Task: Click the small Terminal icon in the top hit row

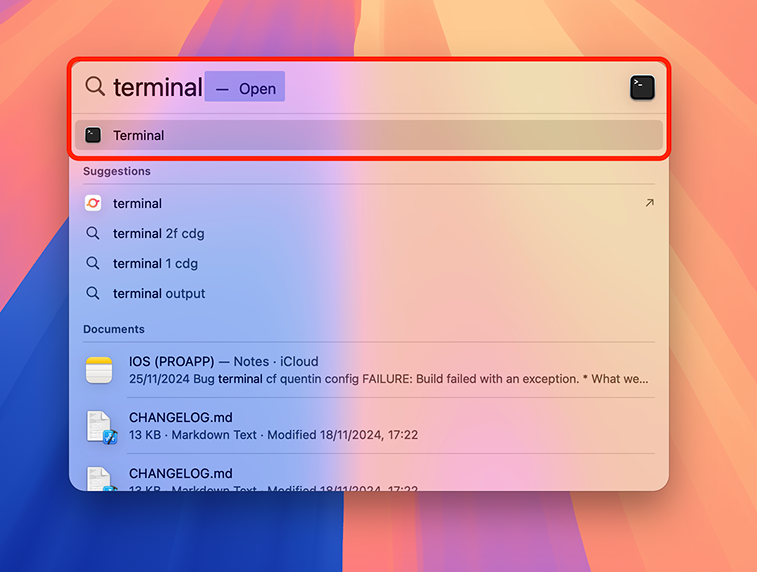Action: (x=93, y=135)
